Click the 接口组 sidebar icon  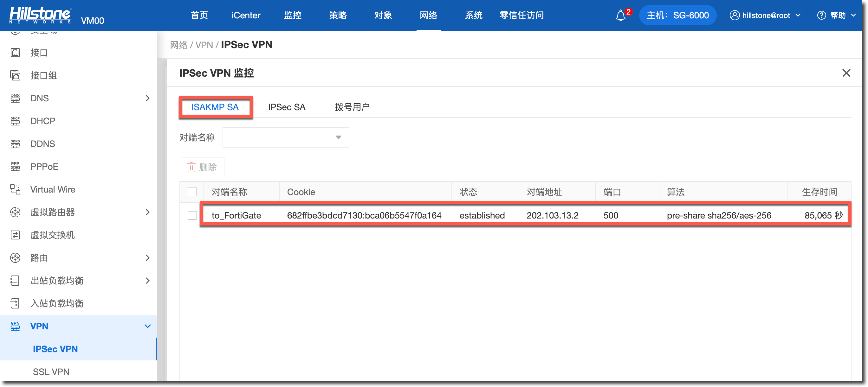pos(15,75)
